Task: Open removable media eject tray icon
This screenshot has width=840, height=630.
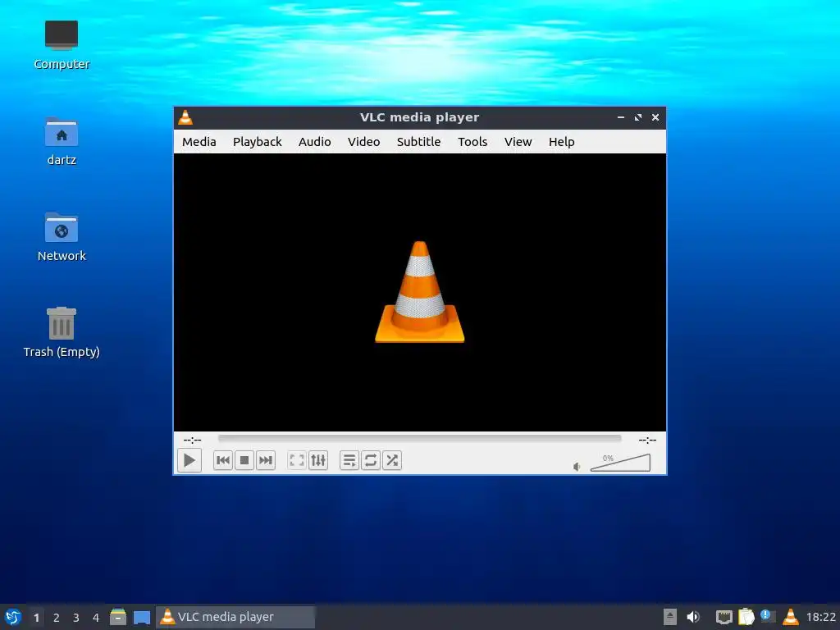Action: point(669,617)
